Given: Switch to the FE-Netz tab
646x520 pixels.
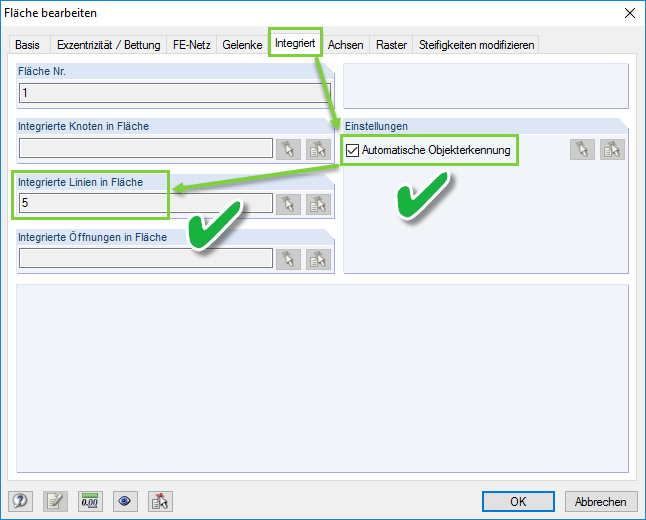Looking at the screenshot, I should point(192,45).
